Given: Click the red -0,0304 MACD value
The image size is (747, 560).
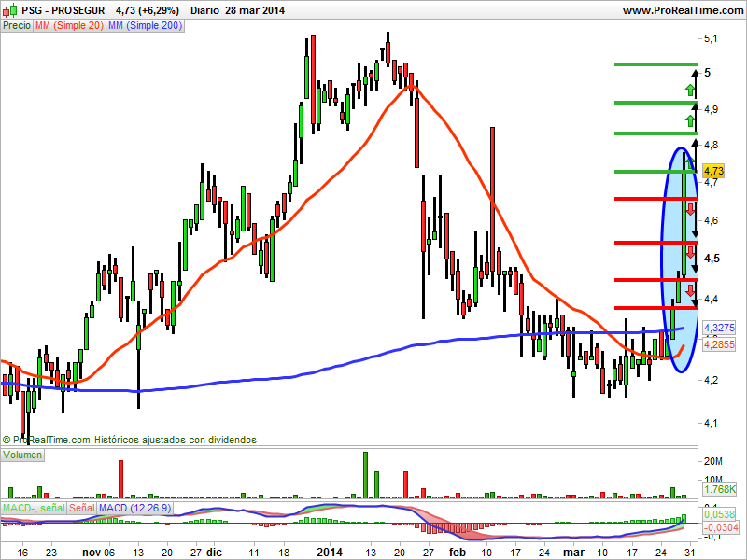Looking at the screenshot, I should pyautogui.click(x=720, y=527).
